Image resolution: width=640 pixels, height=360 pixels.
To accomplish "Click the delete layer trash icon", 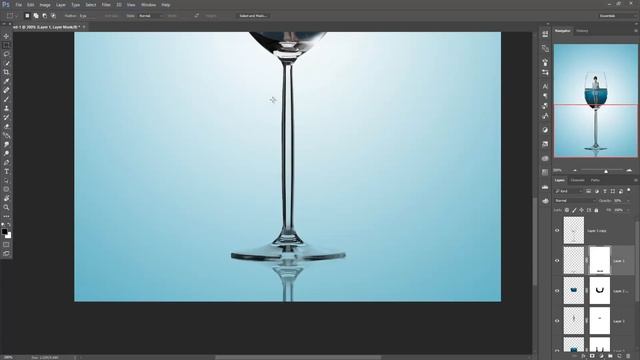I will tap(629, 356).
